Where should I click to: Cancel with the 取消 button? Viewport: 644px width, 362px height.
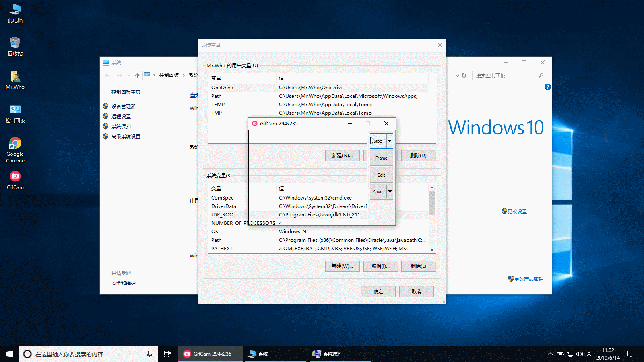point(417,292)
